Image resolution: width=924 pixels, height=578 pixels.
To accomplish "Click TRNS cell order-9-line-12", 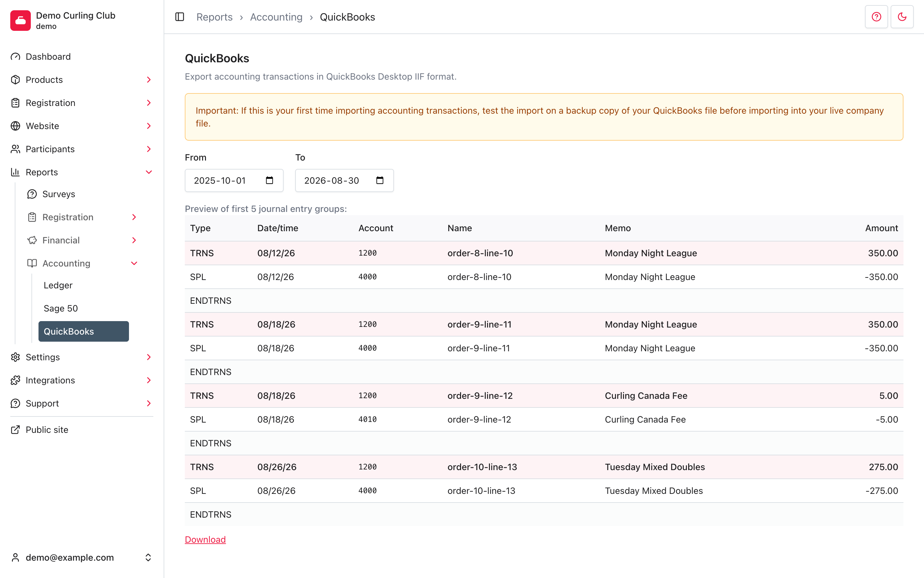I will click(x=480, y=396).
